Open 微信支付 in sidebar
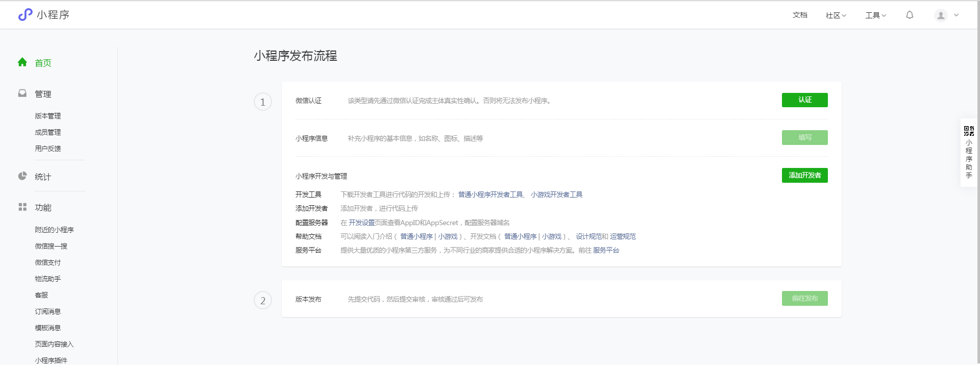Screen dimensions: 980x365 click(x=48, y=262)
